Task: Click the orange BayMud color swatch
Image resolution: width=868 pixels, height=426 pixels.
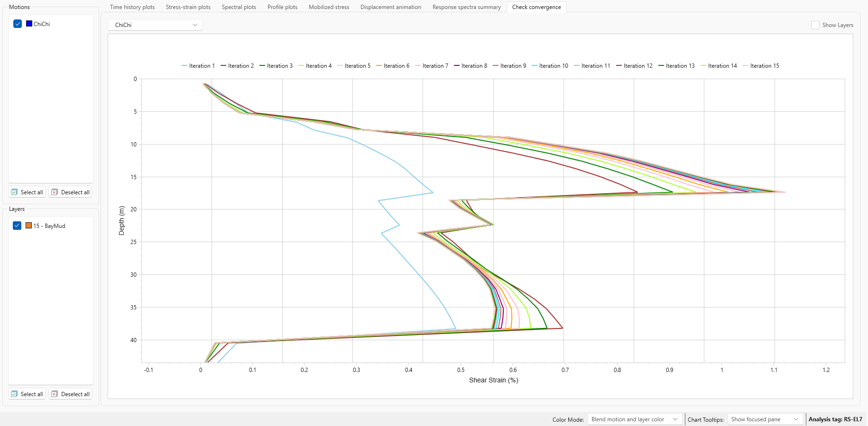Action: click(29, 226)
